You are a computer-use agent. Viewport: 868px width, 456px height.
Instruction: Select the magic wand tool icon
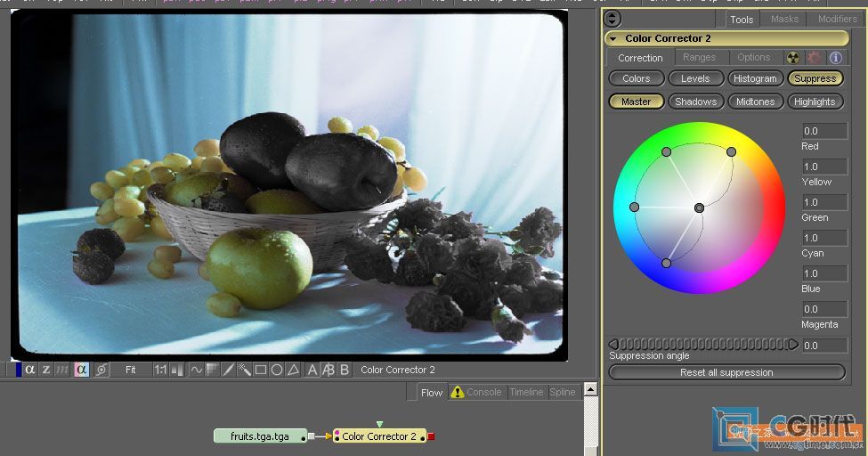(244, 370)
